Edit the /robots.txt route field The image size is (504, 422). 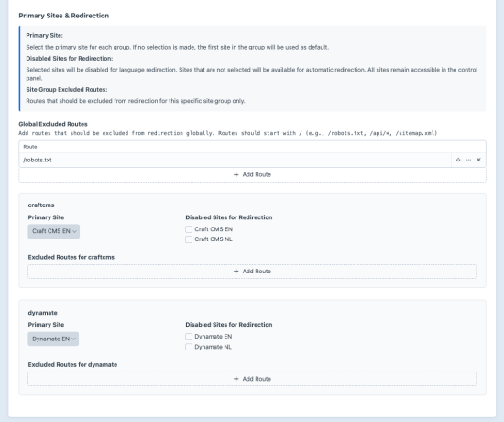pyautogui.click(x=236, y=160)
